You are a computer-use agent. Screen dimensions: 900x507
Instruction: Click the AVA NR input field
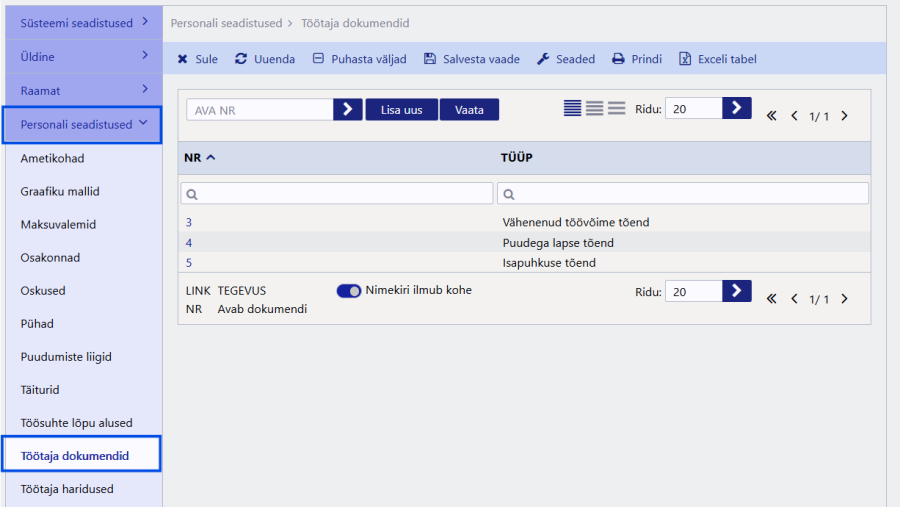point(259,110)
